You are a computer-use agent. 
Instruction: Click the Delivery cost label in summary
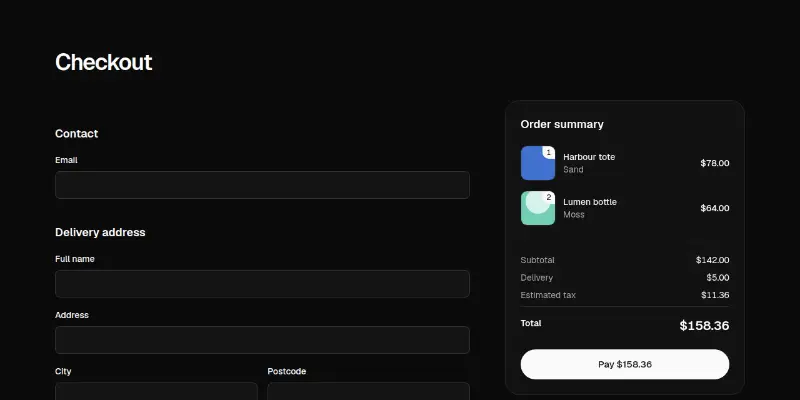tap(536, 278)
